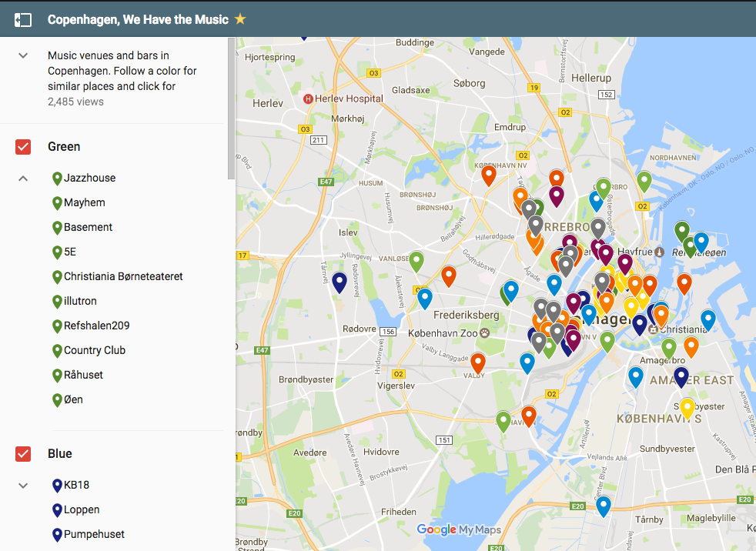Click the map title text in header
Image resolution: width=756 pixels, height=551 pixels.
138,20
